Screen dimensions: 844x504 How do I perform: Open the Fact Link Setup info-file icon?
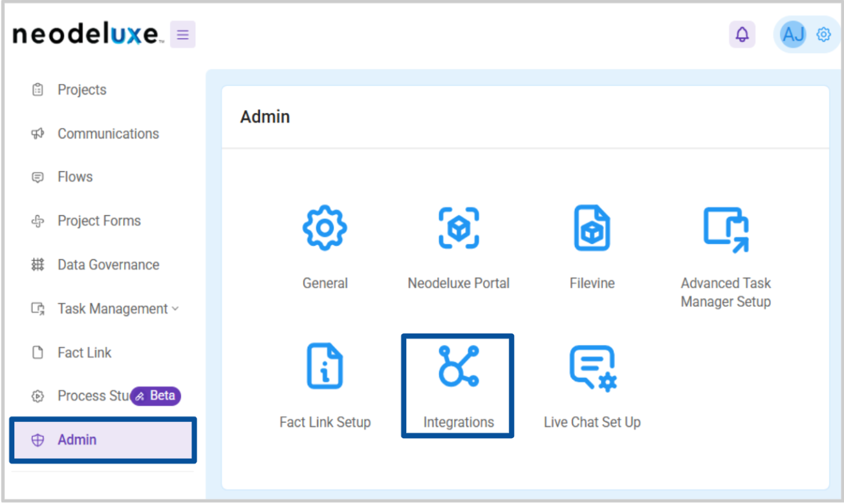click(325, 366)
